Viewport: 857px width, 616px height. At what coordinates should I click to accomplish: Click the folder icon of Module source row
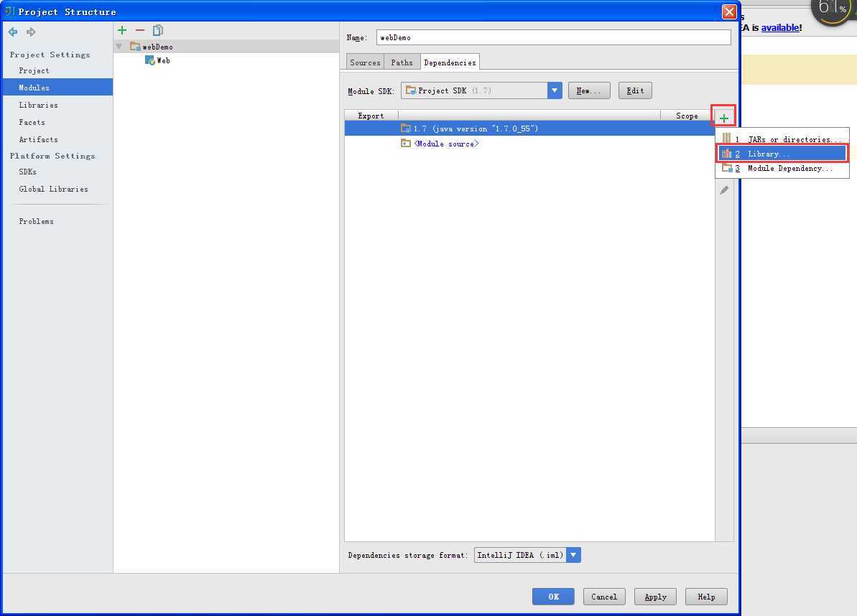(x=406, y=143)
